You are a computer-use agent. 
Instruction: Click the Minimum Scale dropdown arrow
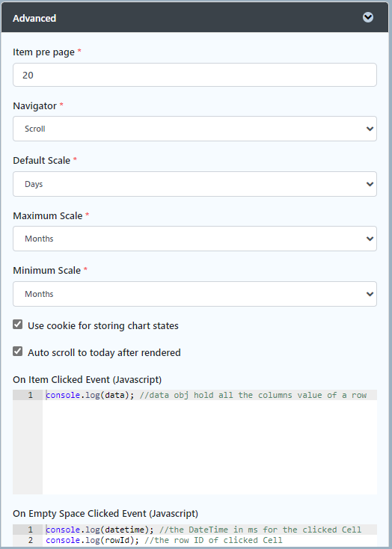click(370, 294)
